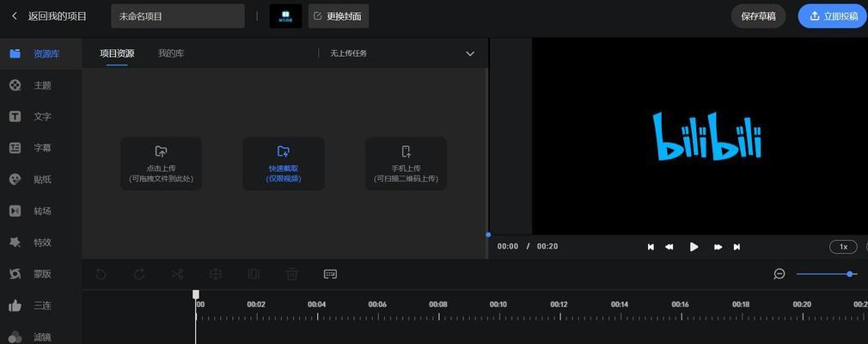Click the 未命名项目 project name field
868x344 pixels.
click(178, 16)
